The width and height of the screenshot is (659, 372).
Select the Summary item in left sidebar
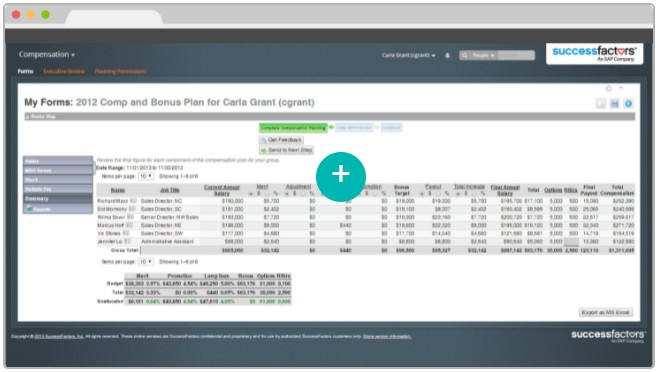[58, 198]
